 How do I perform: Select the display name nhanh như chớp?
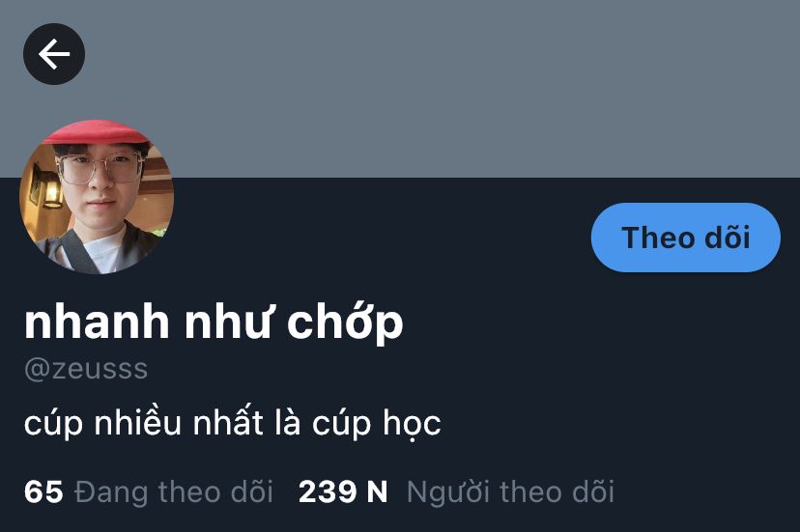click(x=214, y=322)
